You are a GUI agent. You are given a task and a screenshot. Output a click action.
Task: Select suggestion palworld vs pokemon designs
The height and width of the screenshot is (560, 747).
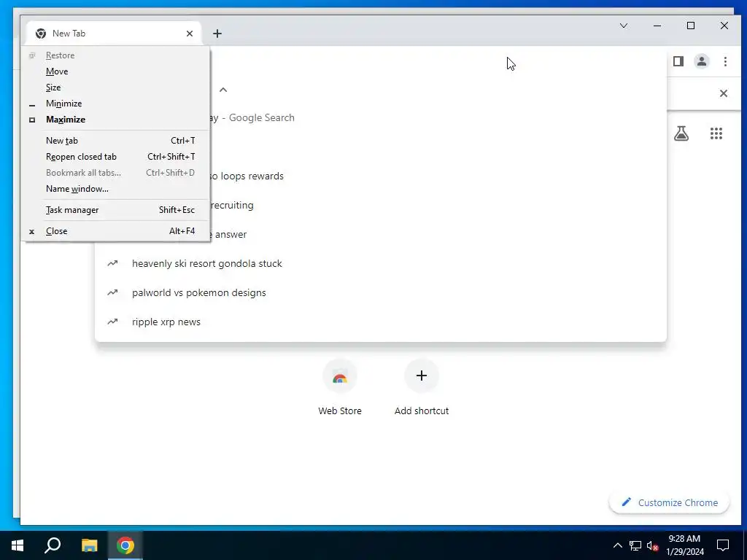click(380, 292)
